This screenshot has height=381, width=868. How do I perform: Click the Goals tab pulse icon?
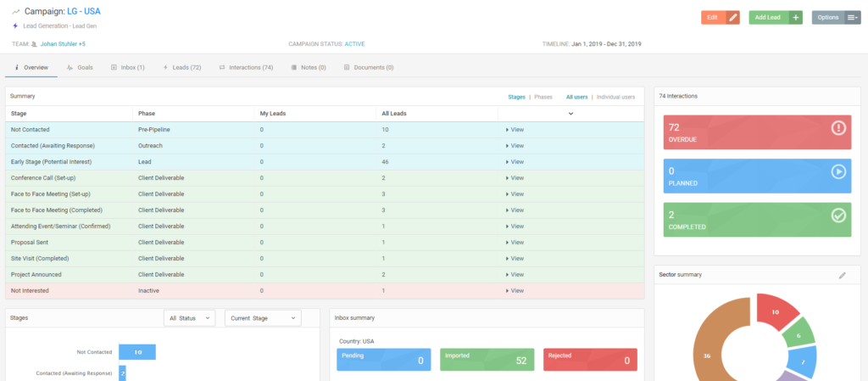[70, 68]
